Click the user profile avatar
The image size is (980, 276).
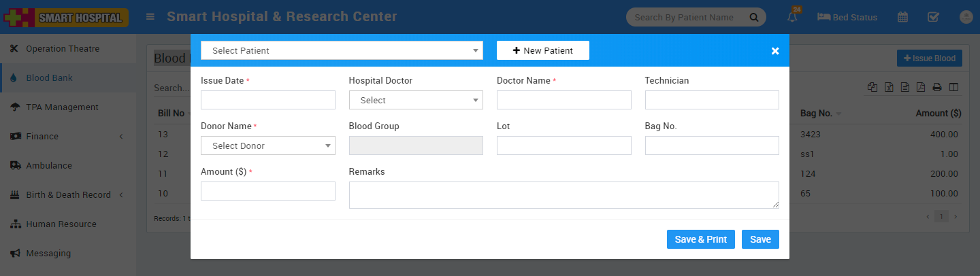[x=966, y=18]
